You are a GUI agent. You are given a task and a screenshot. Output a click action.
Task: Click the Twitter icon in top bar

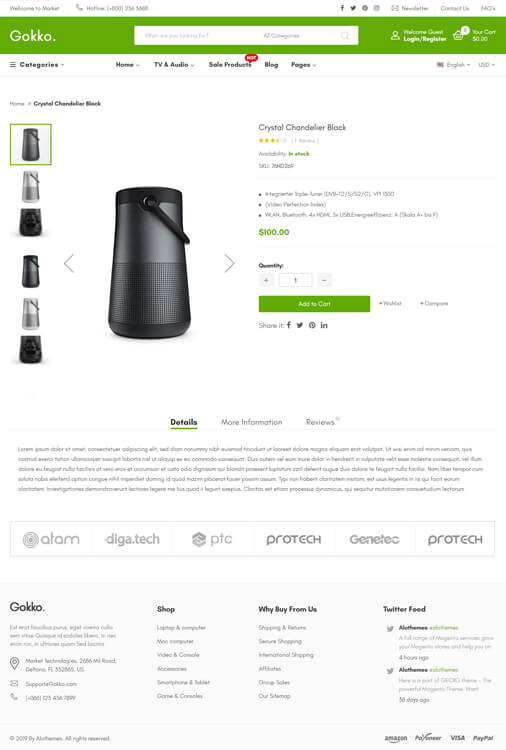click(x=353, y=8)
